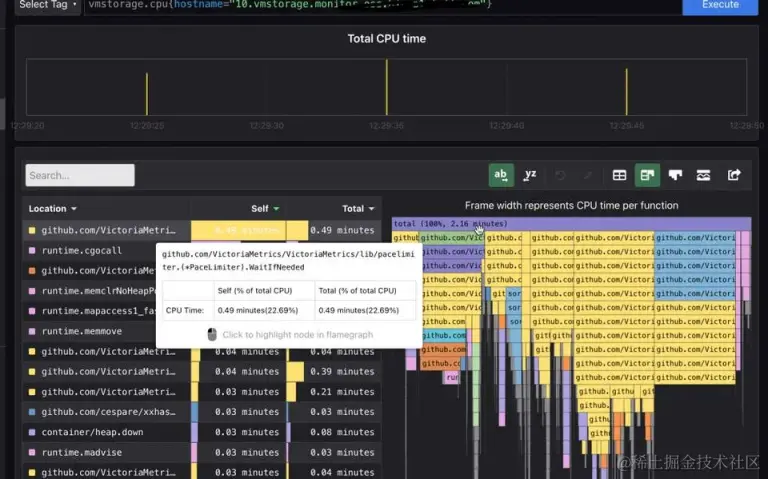This screenshot has width=768, height=479.
Task: Select the container/heap.down row
Action: coord(202,432)
